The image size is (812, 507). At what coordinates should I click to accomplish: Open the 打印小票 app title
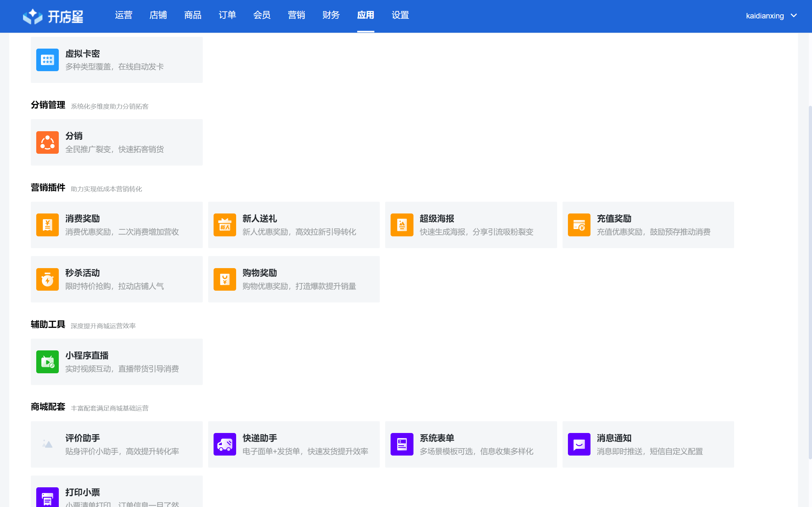(83, 492)
